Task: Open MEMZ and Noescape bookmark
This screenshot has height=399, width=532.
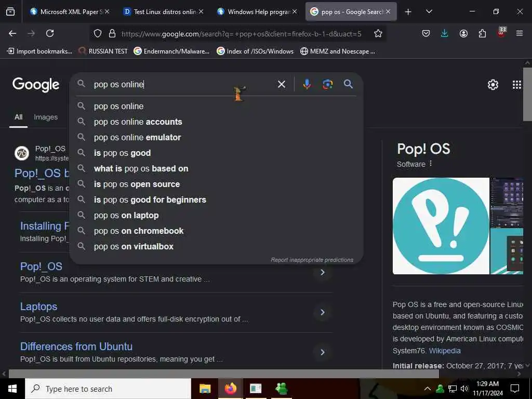Action: [x=338, y=51]
